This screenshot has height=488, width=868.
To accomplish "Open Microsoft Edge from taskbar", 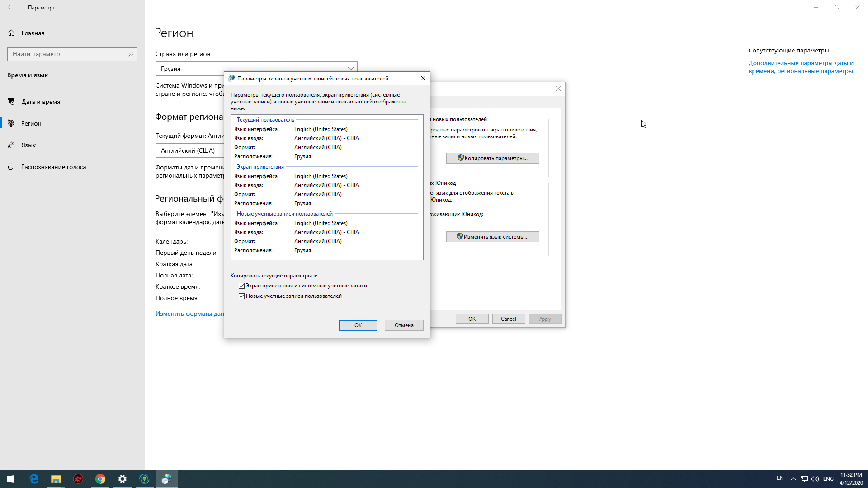I will [34, 479].
